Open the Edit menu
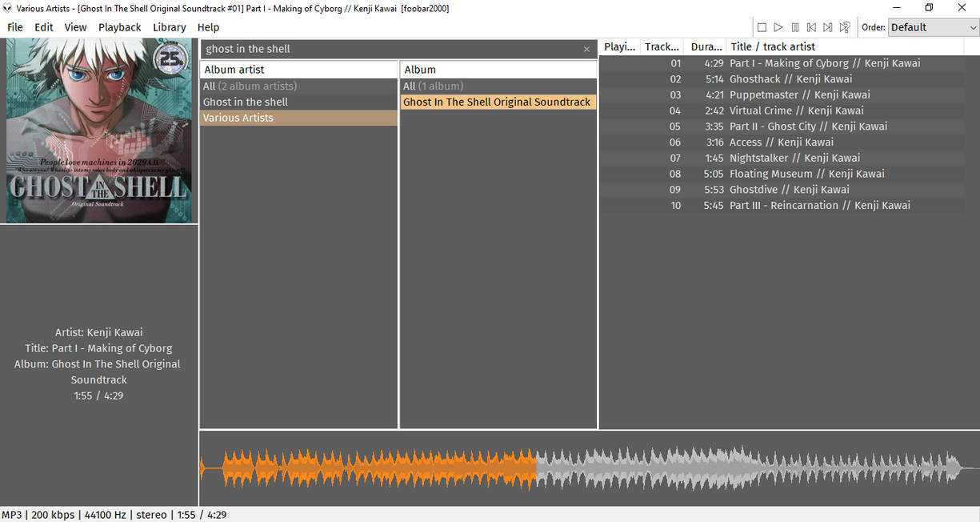Screen dimensions: 980x522 (44, 27)
